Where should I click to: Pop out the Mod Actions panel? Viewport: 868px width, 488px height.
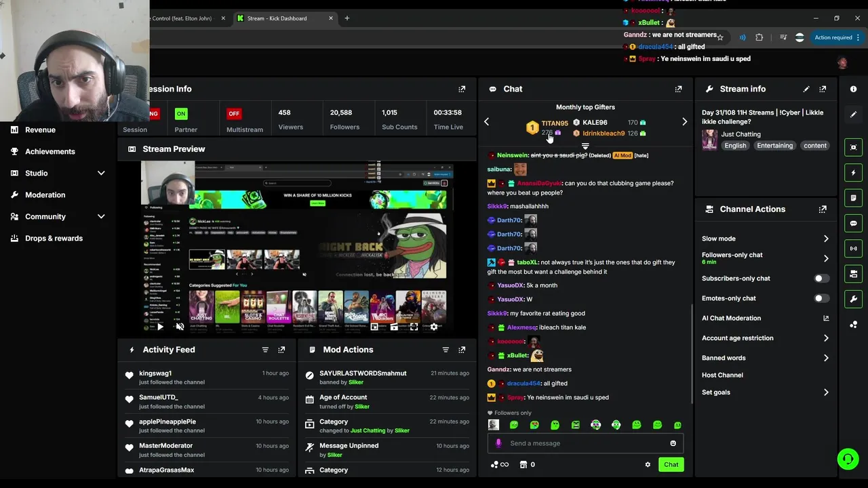click(462, 350)
